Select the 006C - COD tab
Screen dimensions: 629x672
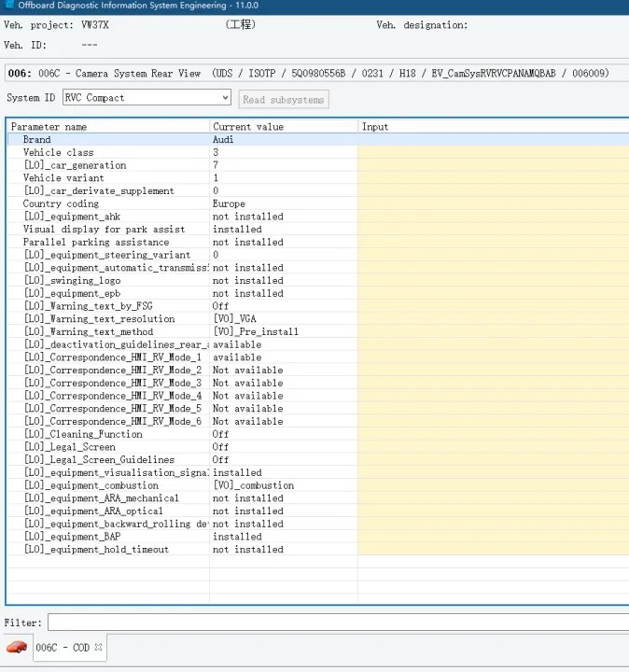coord(63,647)
